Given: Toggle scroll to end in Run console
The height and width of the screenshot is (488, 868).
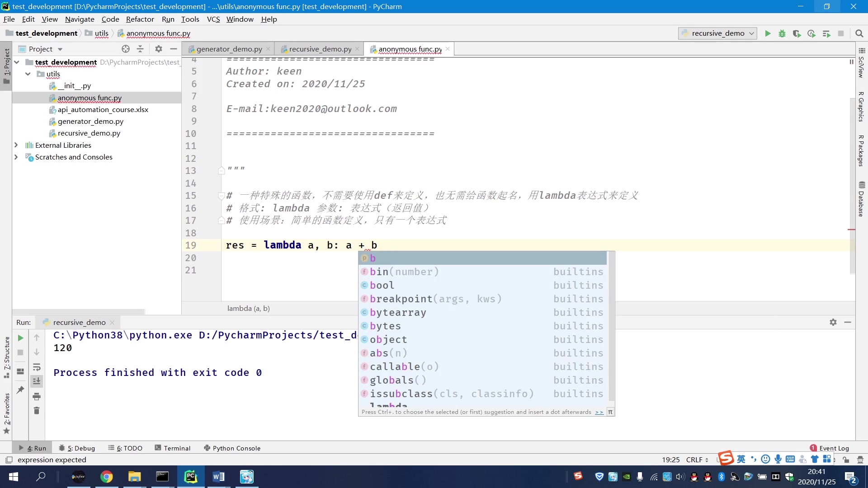Looking at the screenshot, I should point(37,381).
